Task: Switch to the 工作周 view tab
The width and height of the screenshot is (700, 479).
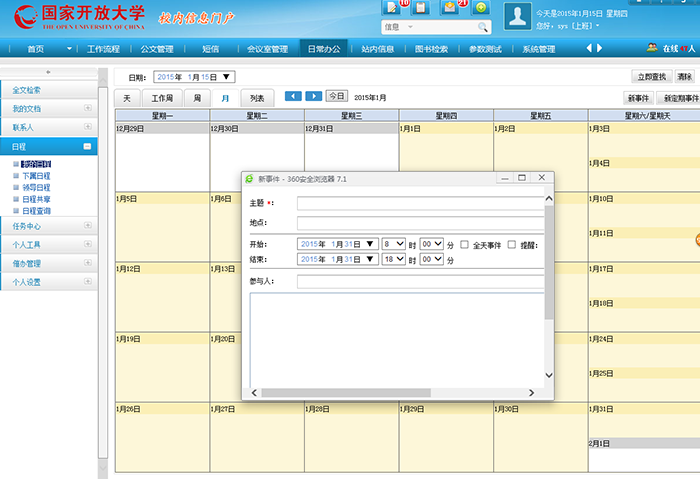Action: coord(162,98)
